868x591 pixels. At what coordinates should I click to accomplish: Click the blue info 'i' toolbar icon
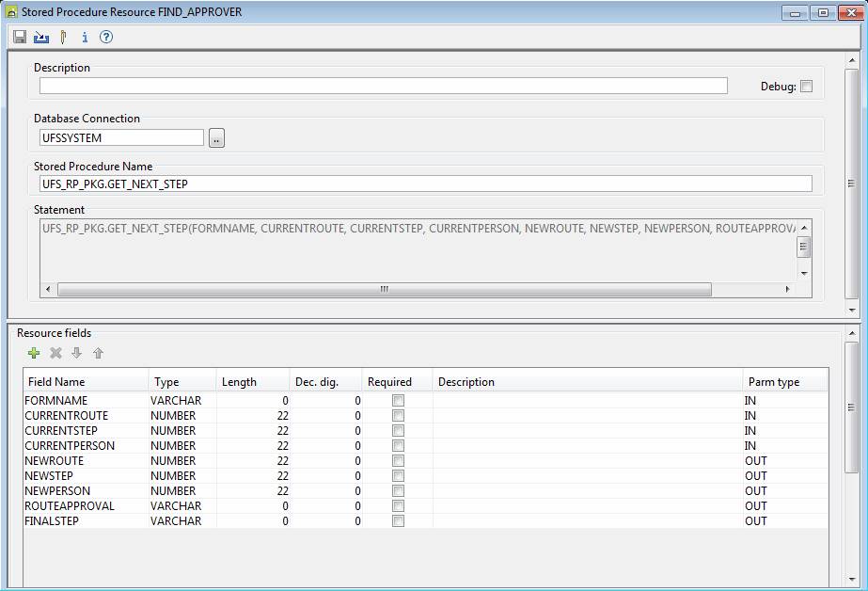point(85,38)
